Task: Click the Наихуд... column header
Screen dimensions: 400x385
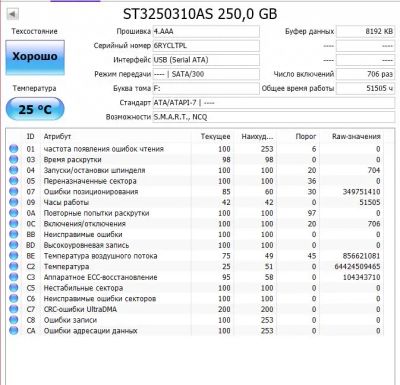Action: [257, 136]
